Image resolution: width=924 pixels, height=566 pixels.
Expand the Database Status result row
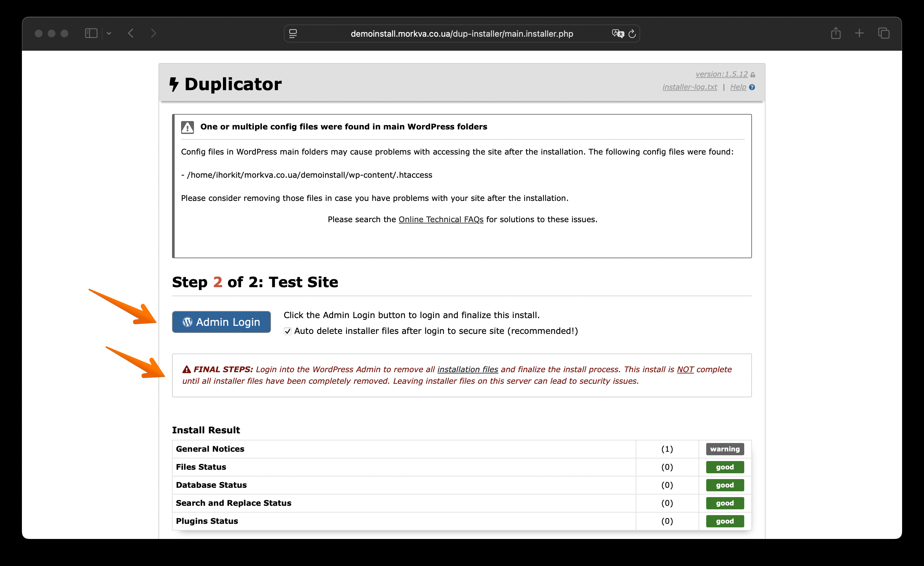(x=211, y=485)
